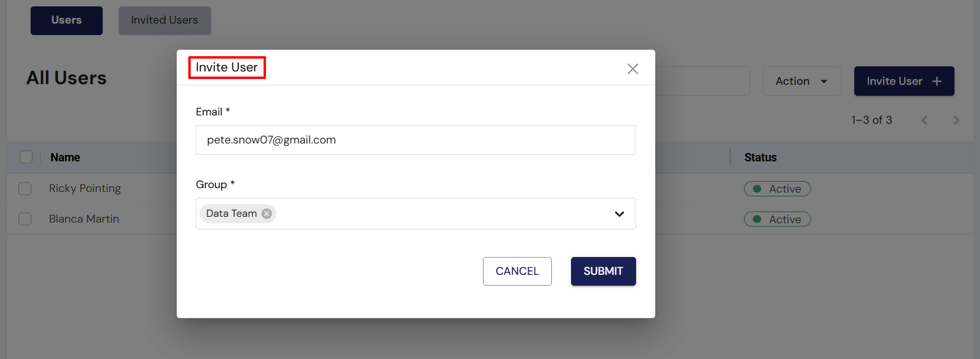Viewport: 980px width, 359px height.
Task: Click Ricky Pointing's Active status badge
Action: coord(777,189)
